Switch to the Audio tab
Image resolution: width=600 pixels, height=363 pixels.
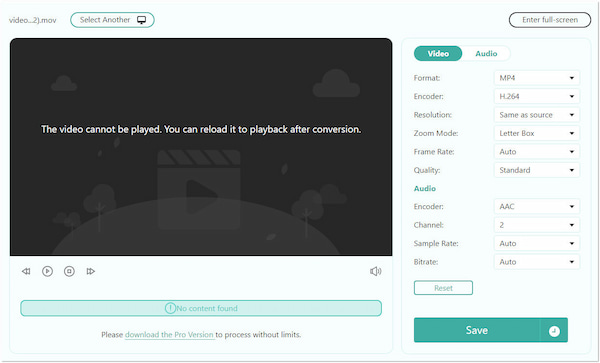point(486,54)
